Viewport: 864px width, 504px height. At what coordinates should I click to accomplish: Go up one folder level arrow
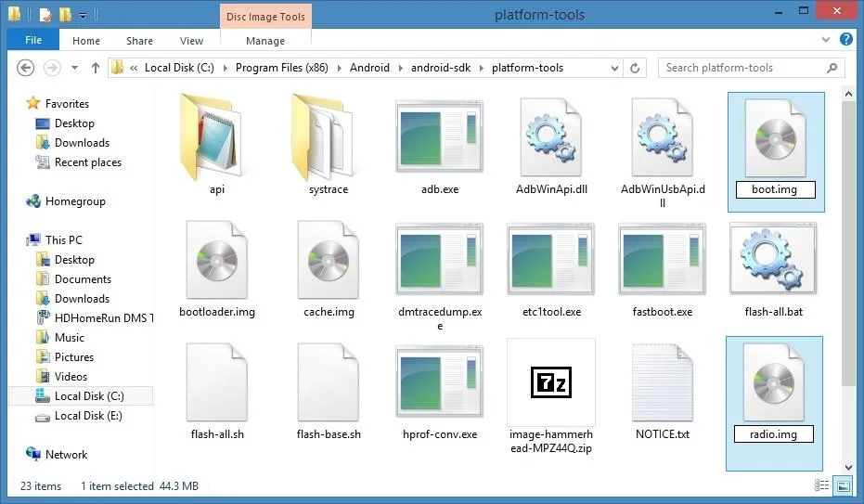(96, 68)
